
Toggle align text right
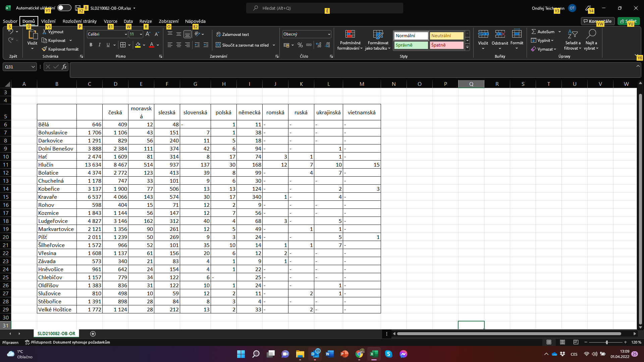(x=187, y=45)
